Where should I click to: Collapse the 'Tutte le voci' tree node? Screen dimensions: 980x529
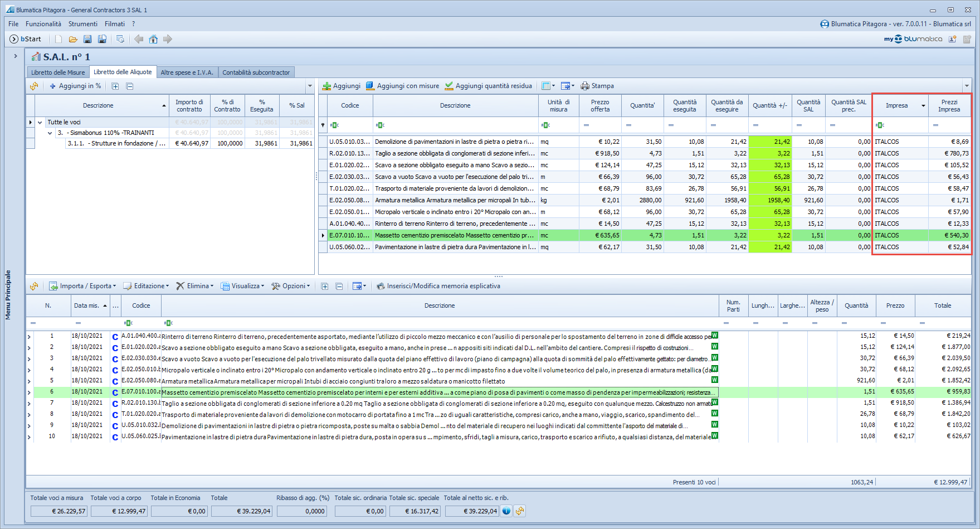(x=40, y=122)
